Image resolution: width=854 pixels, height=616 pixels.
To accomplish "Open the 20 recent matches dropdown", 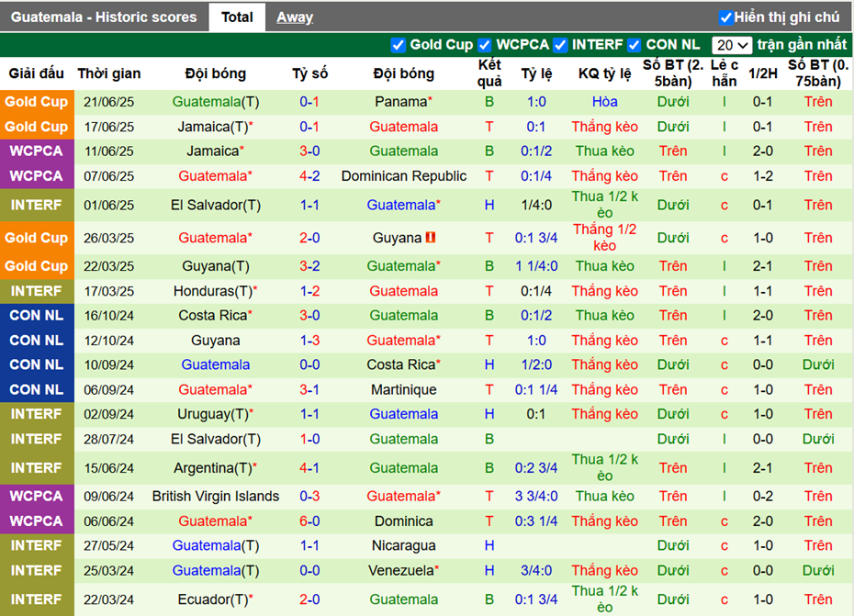I will coord(732,45).
